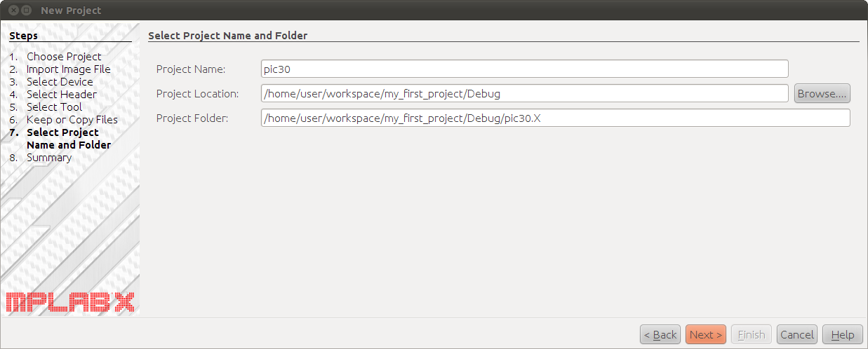Cancel the New Project wizard
The width and height of the screenshot is (868, 349).
click(x=797, y=334)
